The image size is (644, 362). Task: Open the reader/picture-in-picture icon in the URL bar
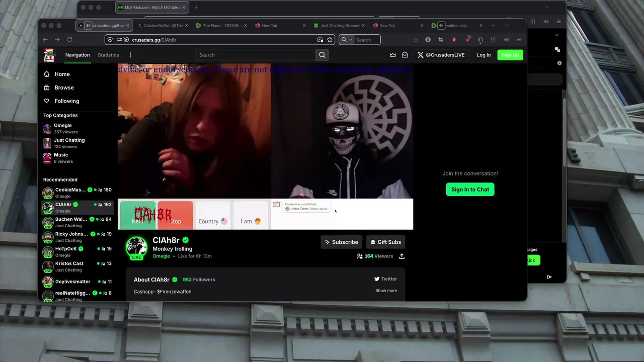pos(320,40)
